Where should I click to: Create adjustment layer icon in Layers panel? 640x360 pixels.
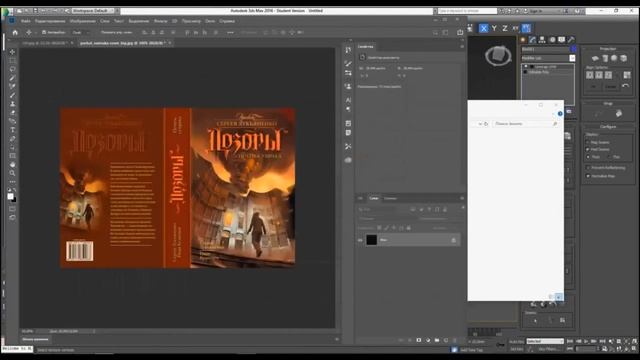pos(428,340)
